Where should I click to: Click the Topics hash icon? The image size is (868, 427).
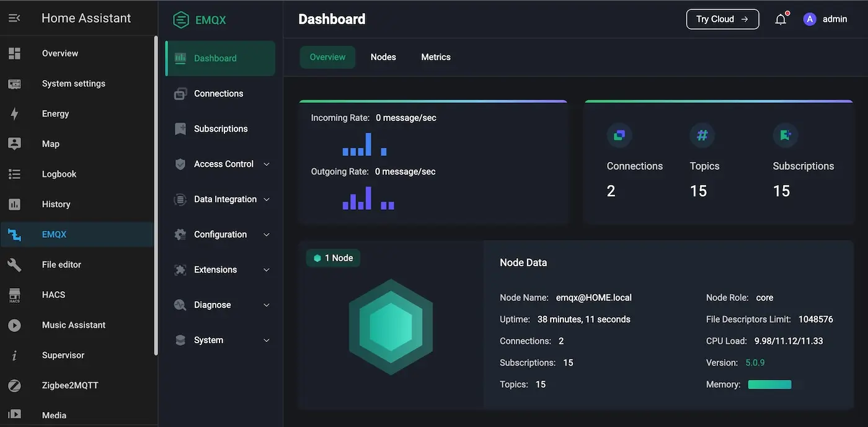coord(702,135)
